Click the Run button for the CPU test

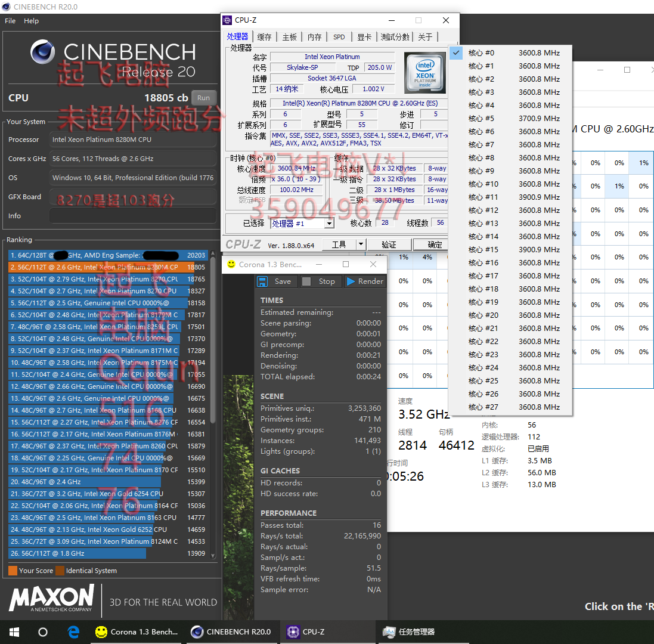tap(203, 98)
